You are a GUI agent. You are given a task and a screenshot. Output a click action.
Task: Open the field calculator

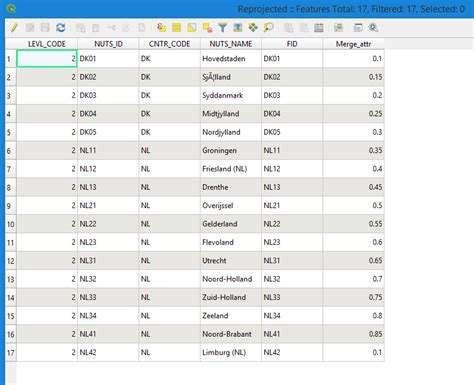(x=319, y=28)
